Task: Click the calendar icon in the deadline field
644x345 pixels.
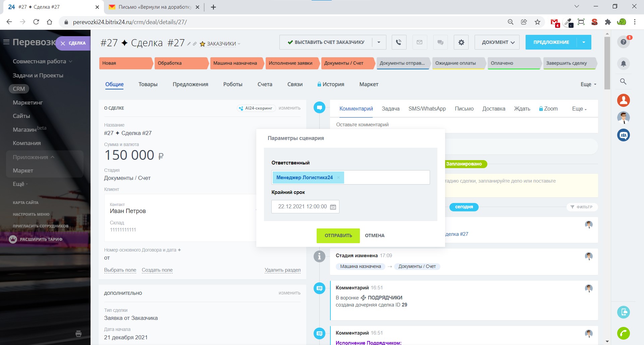Action: tap(333, 207)
